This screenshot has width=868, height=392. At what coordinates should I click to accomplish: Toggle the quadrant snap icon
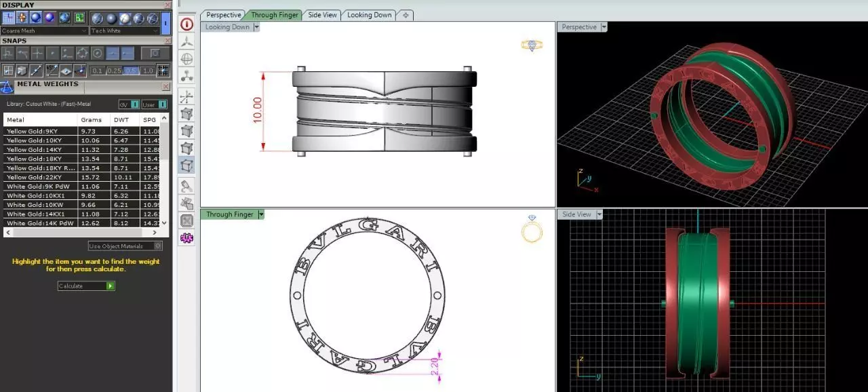click(x=82, y=53)
